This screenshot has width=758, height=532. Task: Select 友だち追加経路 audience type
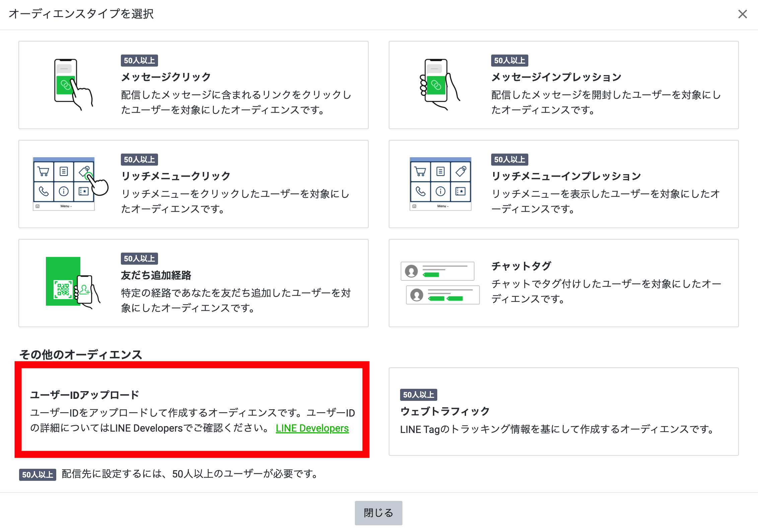click(x=156, y=275)
